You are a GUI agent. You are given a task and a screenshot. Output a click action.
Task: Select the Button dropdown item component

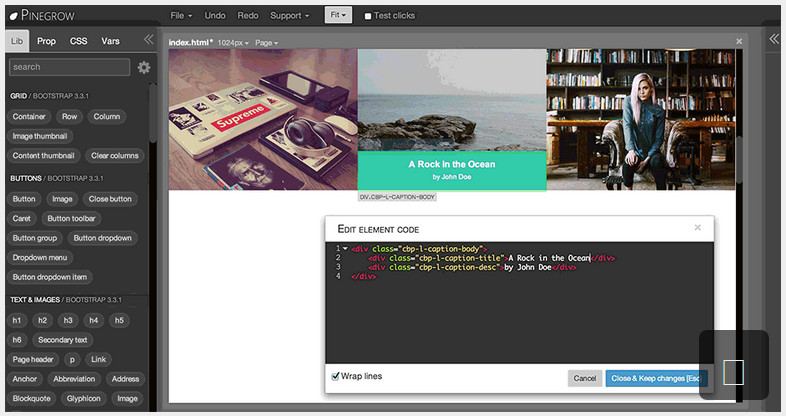click(50, 277)
